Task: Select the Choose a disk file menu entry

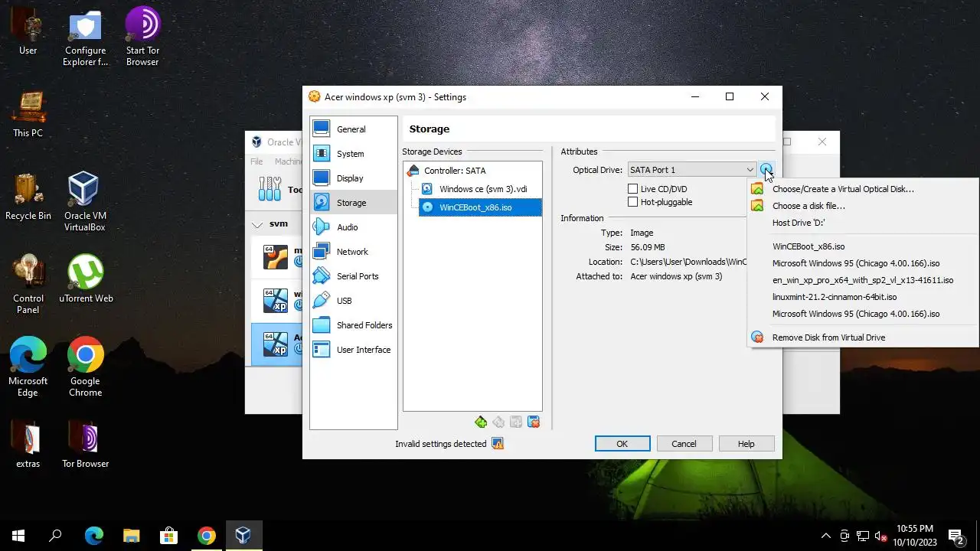Action: (863, 206)
